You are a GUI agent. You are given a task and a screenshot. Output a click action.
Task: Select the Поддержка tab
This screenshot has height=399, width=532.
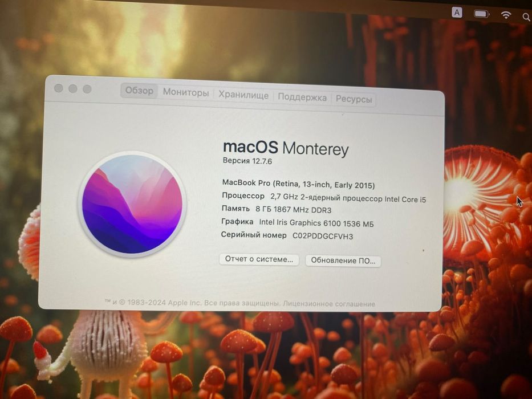[302, 97]
